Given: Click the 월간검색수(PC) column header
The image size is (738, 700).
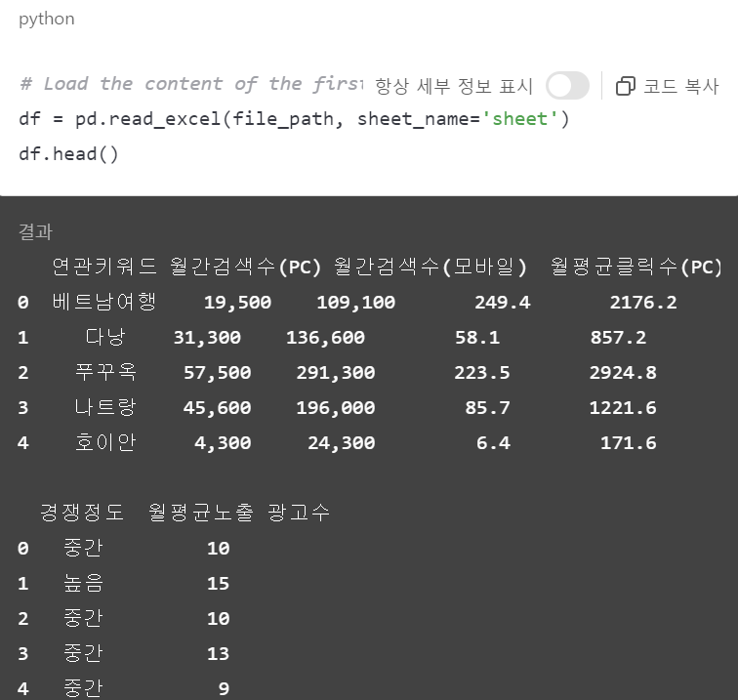Looking at the screenshot, I should [x=246, y=267].
